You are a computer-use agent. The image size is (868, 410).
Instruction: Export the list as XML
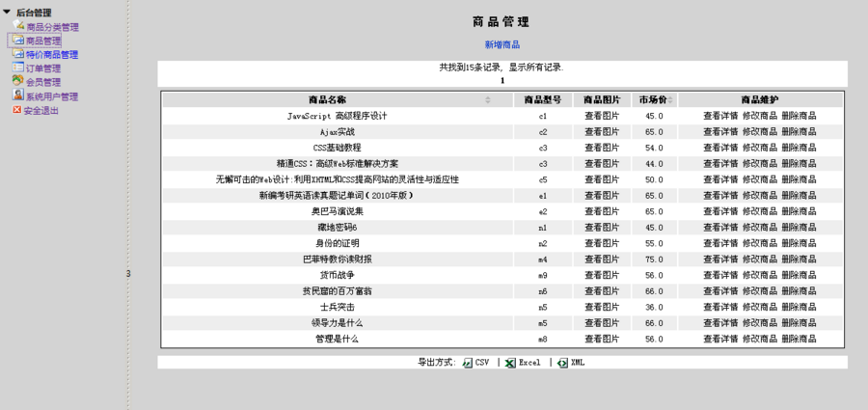[578, 363]
